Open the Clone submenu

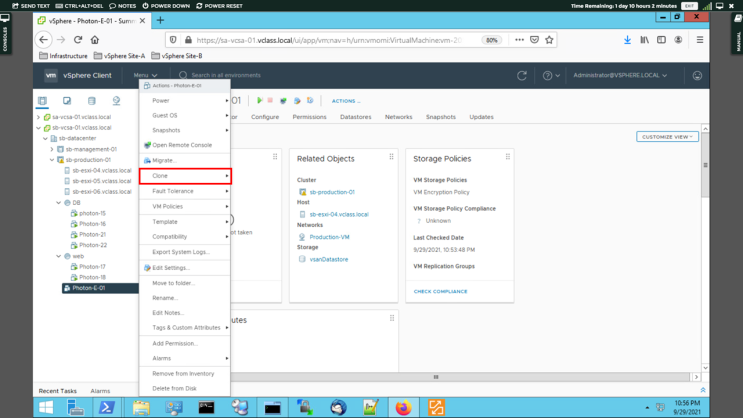click(x=185, y=176)
